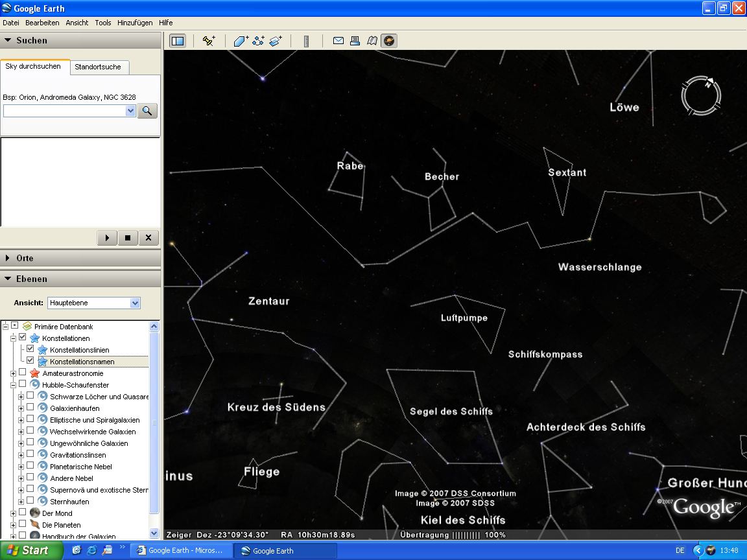Stop the tour playback
Screen dimensions: 747x560
128,238
